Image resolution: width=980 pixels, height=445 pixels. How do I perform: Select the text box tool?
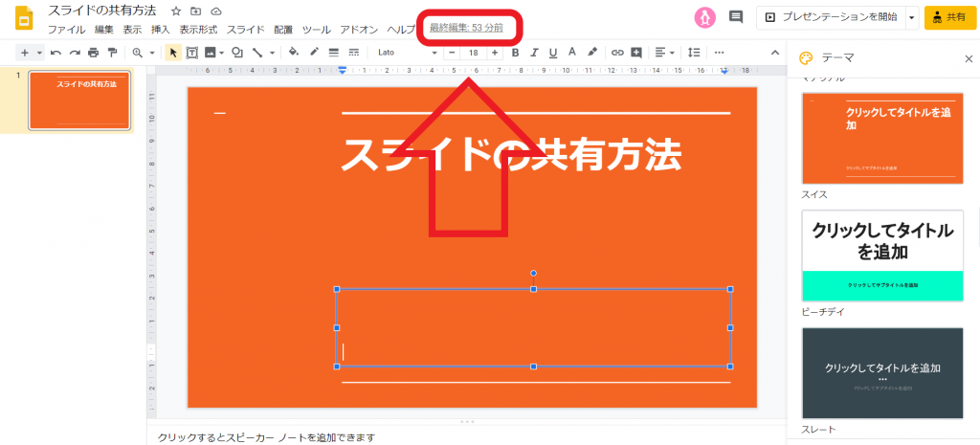[191, 53]
